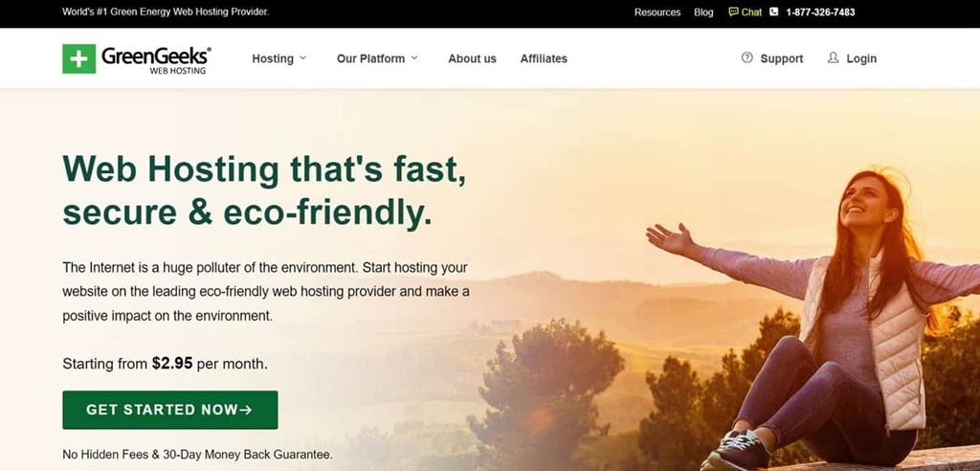Click the phone icon beside 1-877-326-7483
980x471 pixels.
[773, 11]
